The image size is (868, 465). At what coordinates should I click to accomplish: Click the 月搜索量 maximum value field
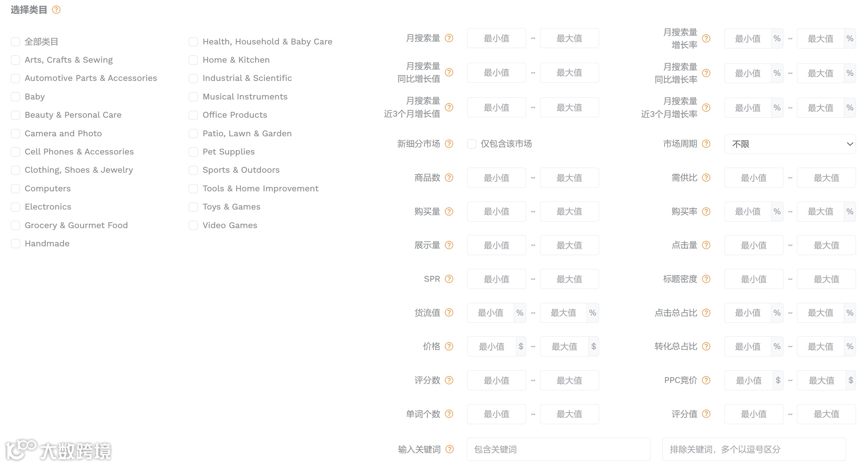tap(569, 38)
